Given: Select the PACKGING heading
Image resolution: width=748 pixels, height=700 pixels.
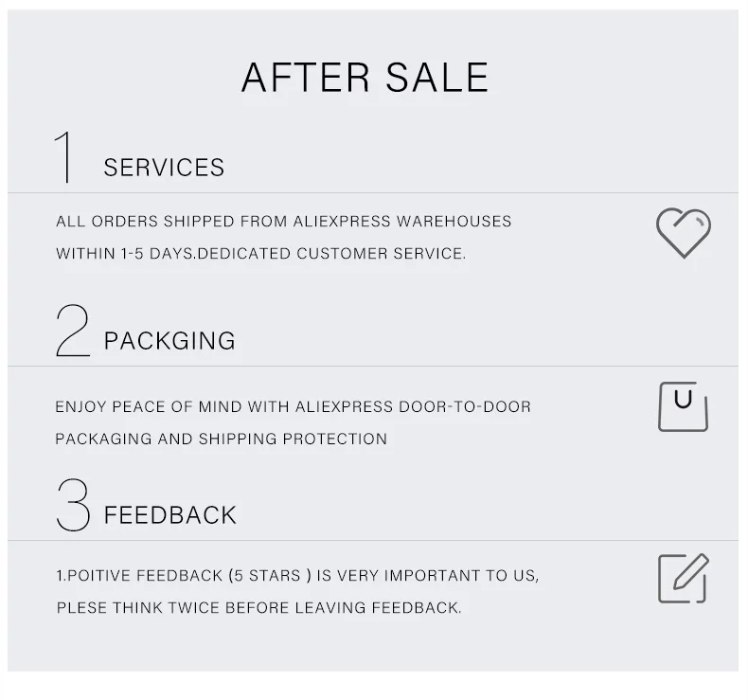Looking at the screenshot, I should (169, 341).
